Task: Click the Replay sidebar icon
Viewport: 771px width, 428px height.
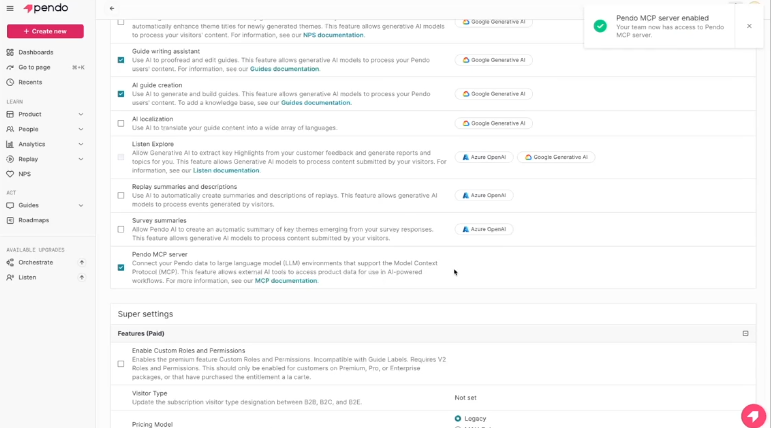Action: pyautogui.click(x=10, y=159)
